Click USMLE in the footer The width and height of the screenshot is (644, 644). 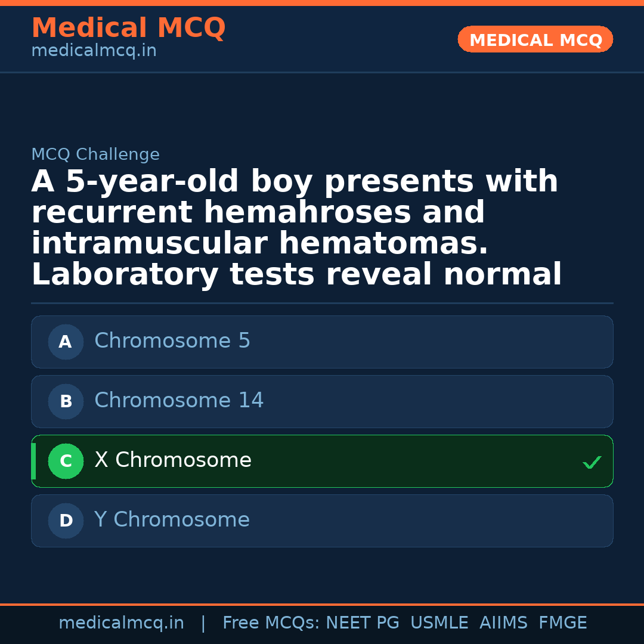tap(439, 623)
